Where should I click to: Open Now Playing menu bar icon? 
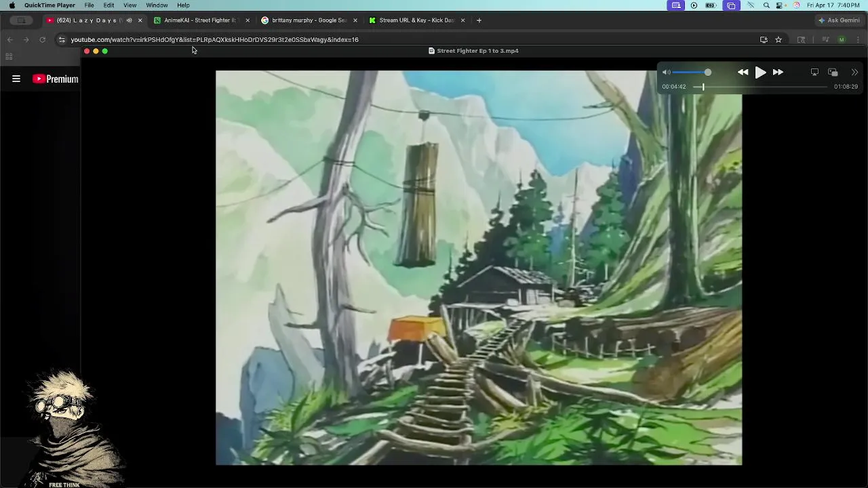click(694, 5)
